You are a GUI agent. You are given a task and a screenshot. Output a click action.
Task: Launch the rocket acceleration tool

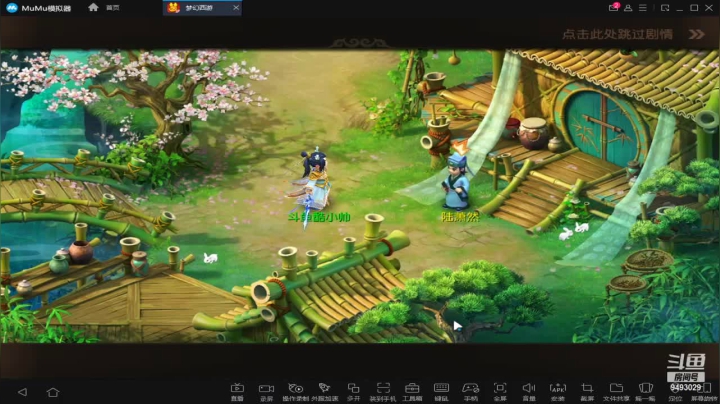coord(325,392)
